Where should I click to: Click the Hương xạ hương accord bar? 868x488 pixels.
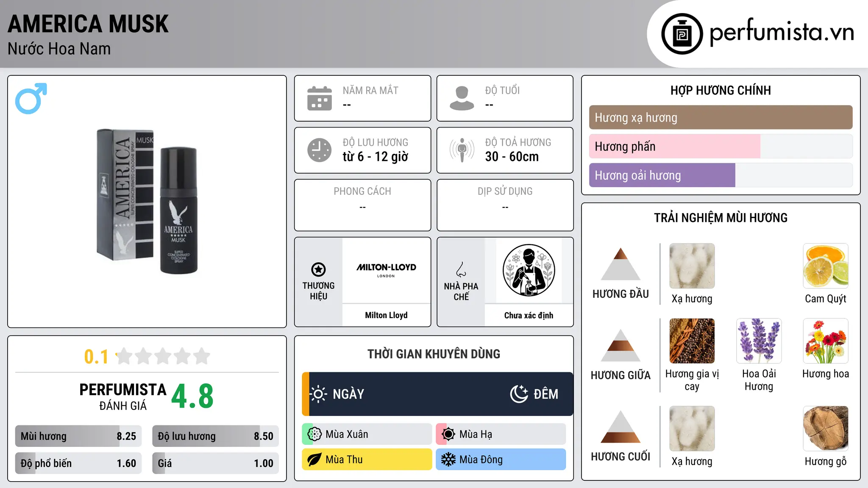(x=721, y=117)
